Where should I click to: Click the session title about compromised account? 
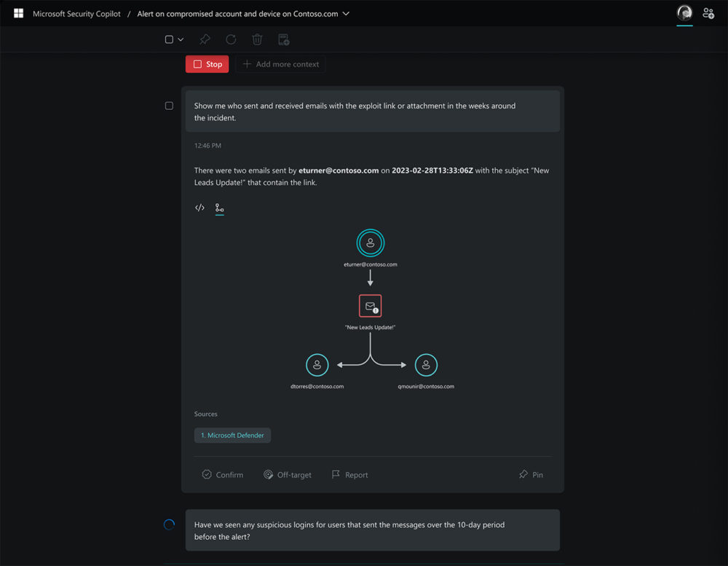(x=237, y=14)
